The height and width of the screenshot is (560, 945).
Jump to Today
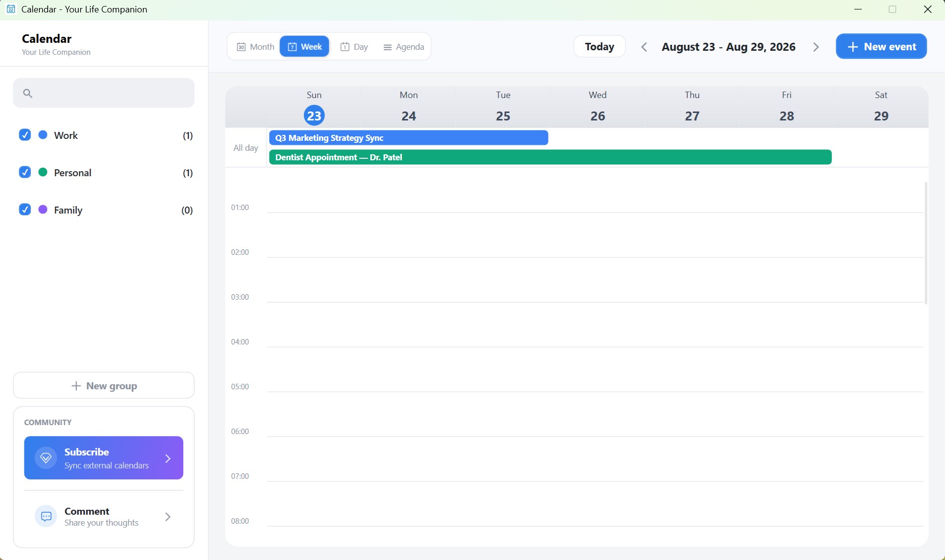pyautogui.click(x=599, y=47)
